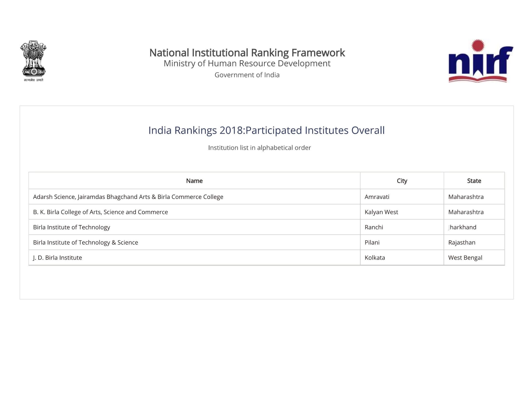Click the Name column header
Viewport: 532px width, 411px height.
194,181
